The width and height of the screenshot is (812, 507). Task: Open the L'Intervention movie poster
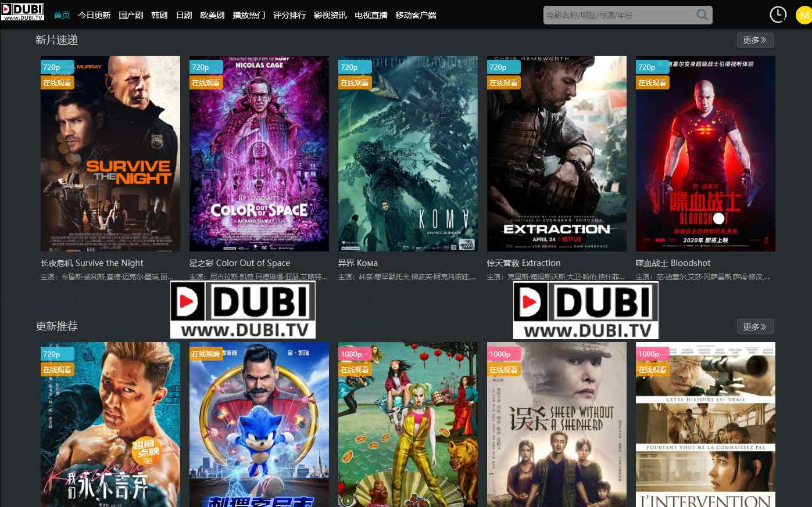(706, 425)
